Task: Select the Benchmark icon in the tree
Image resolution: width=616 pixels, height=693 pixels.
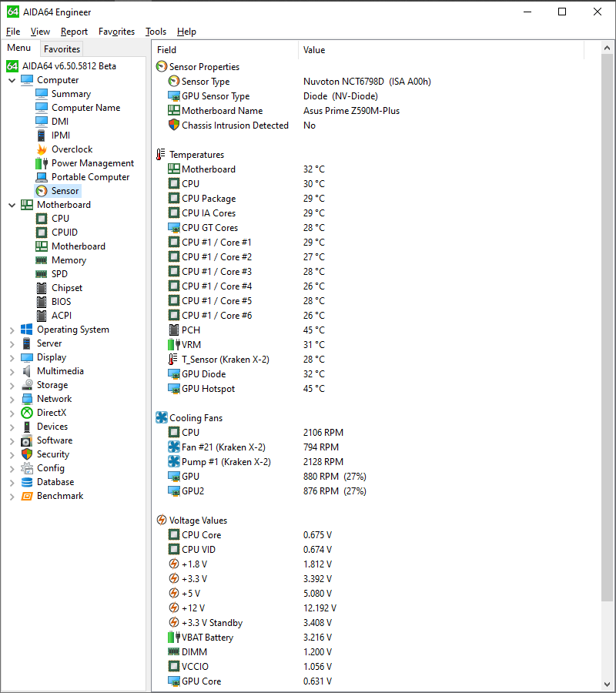Action: 27,496
